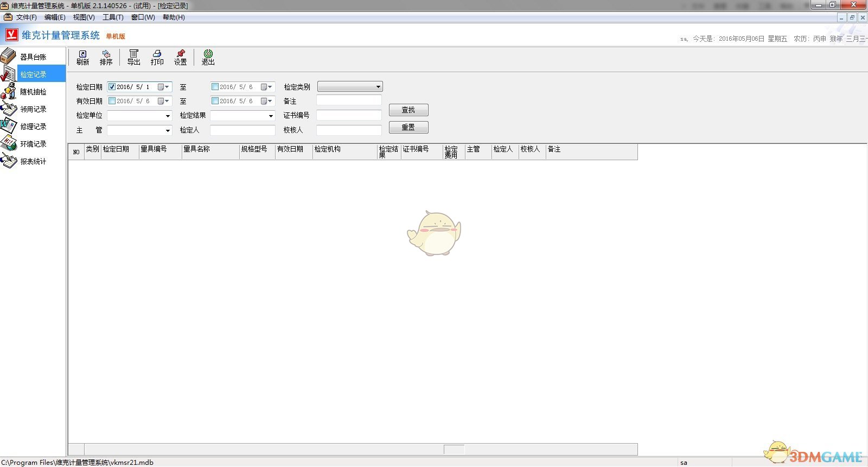Expand the 主管 filter dropdown
The image size is (868, 467).
point(168,130)
